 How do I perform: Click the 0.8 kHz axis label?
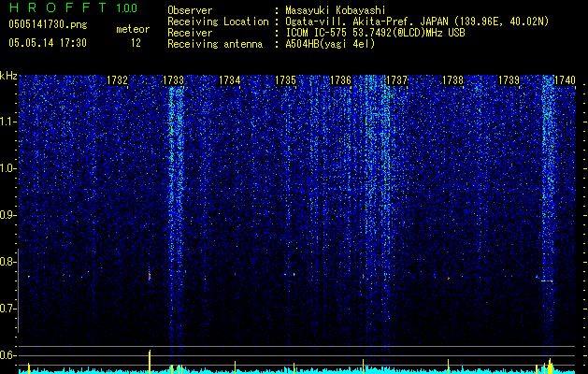click(7, 262)
